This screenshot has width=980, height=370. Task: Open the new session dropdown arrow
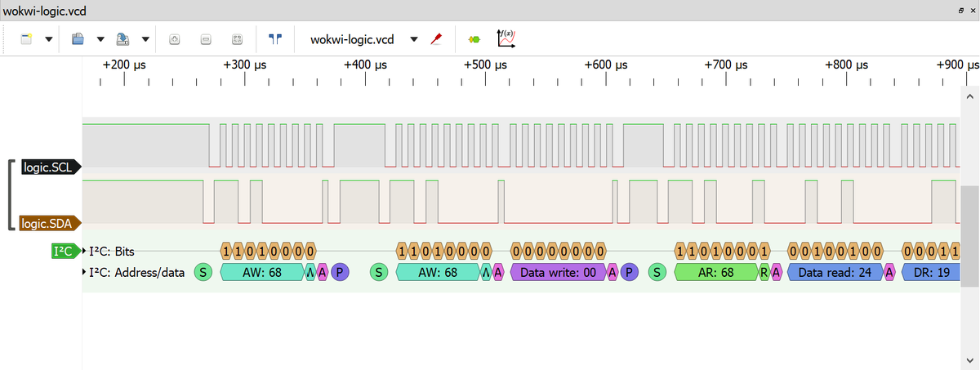(x=49, y=39)
